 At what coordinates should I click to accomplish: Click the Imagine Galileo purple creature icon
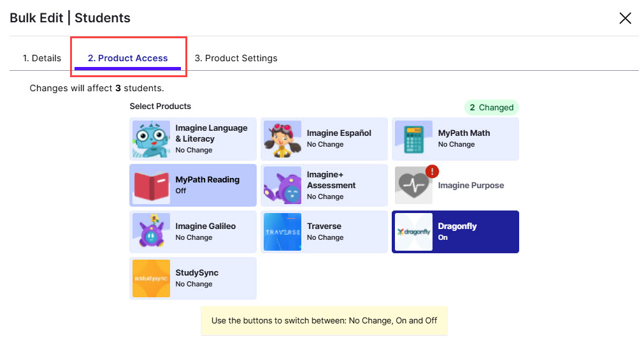[x=151, y=232]
